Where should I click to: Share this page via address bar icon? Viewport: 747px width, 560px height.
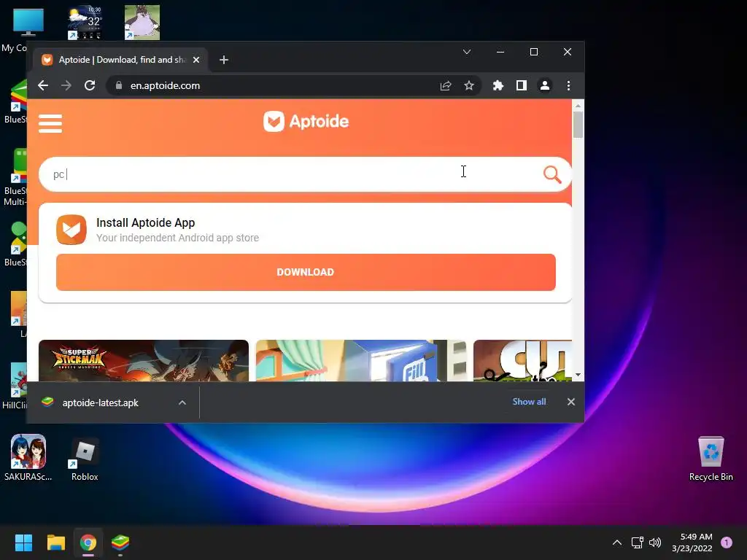point(446,85)
